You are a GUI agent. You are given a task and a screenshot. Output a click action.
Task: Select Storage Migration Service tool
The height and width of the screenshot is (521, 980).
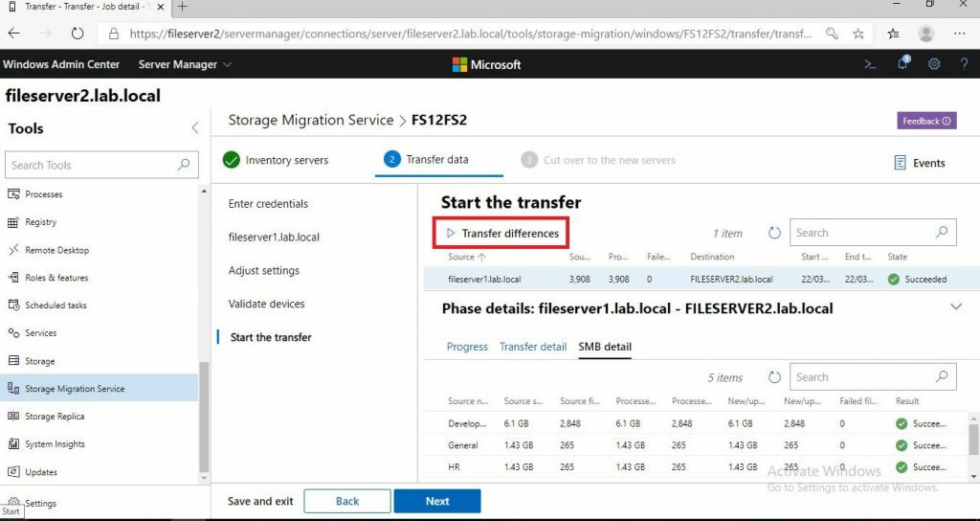[100, 389]
